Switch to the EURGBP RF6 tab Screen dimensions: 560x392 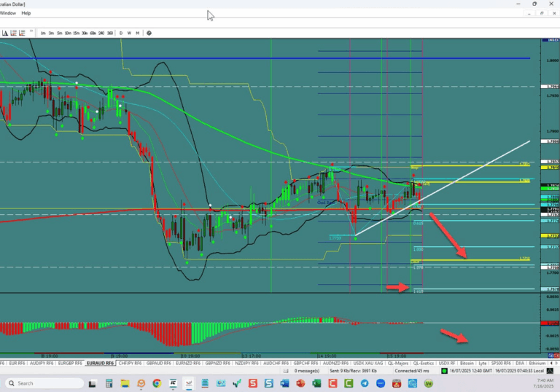70,363
